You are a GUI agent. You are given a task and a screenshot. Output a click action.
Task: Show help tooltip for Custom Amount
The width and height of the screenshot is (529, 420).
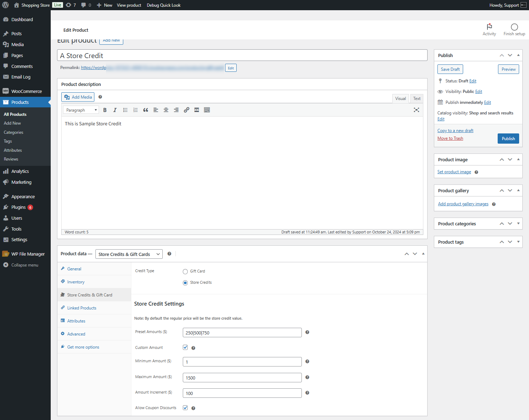(x=193, y=348)
